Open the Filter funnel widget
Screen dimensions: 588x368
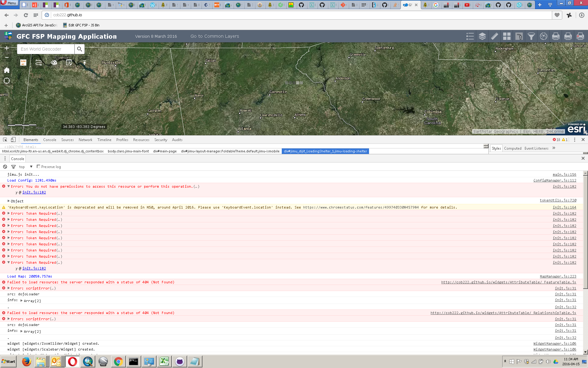coord(531,36)
